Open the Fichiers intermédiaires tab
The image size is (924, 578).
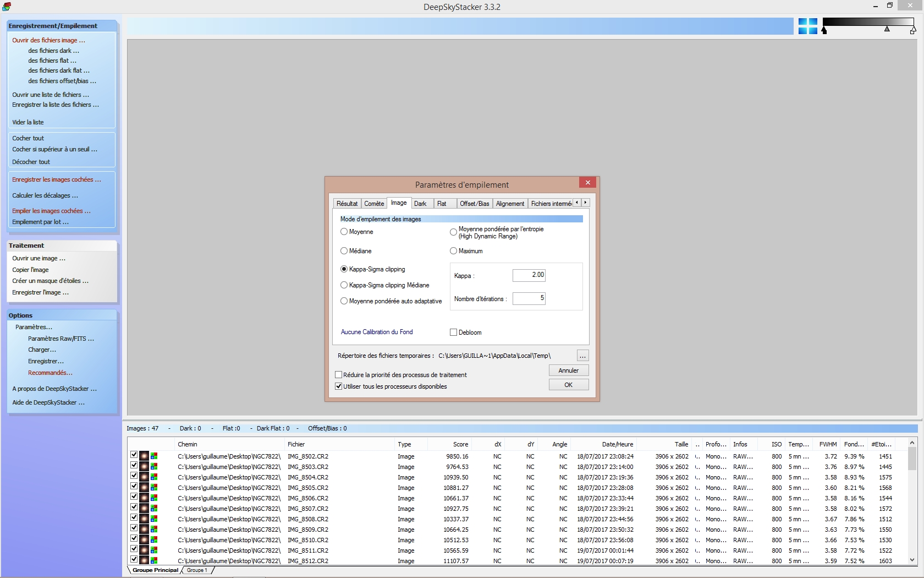551,204
